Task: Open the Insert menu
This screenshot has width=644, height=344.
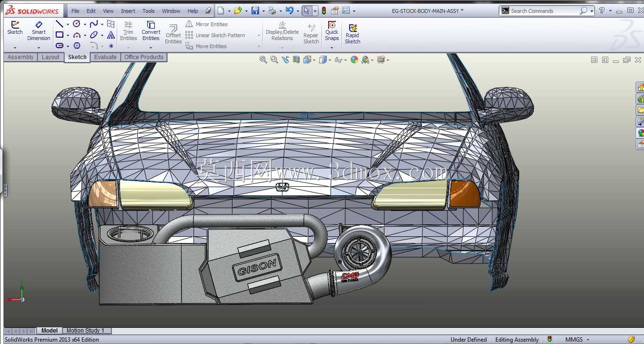Action: (128, 11)
